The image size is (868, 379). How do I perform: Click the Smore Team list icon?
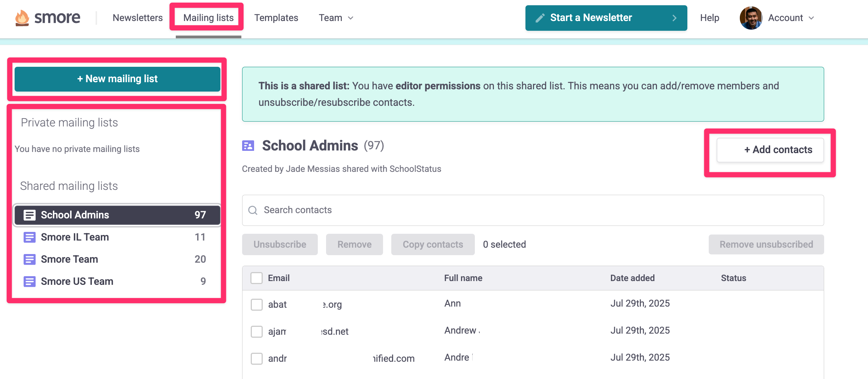pos(30,259)
